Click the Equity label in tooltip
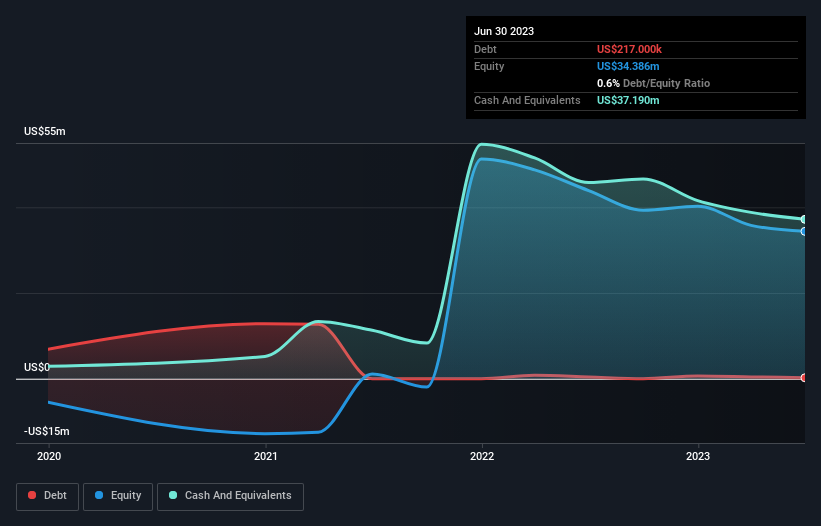The image size is (821, 526). 489,66
